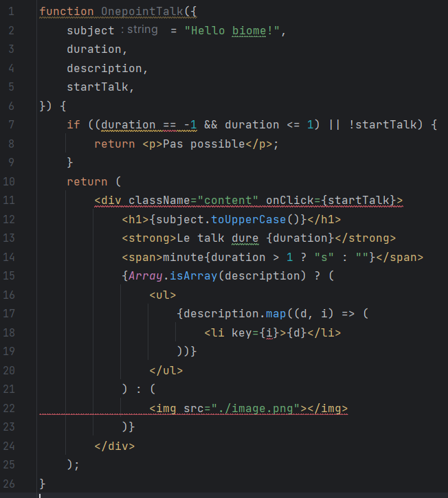Click the Array.isArray call
The height and width of the screenshot is (498, 448).
172,276
